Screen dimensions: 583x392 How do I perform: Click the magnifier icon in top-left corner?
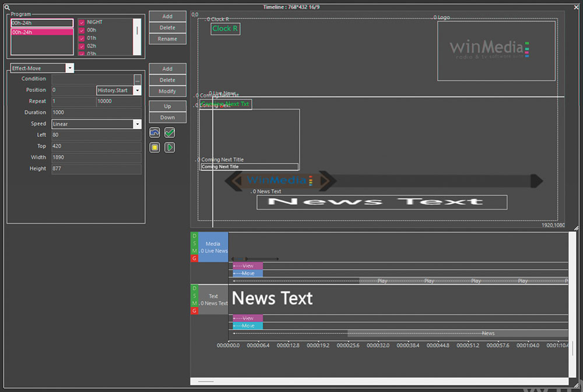click(x=6, y=7)
